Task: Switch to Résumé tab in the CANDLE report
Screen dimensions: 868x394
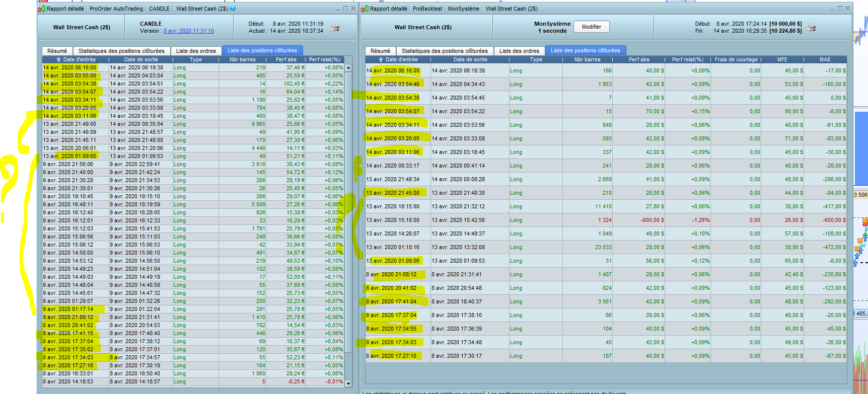Action: [57, 51]
